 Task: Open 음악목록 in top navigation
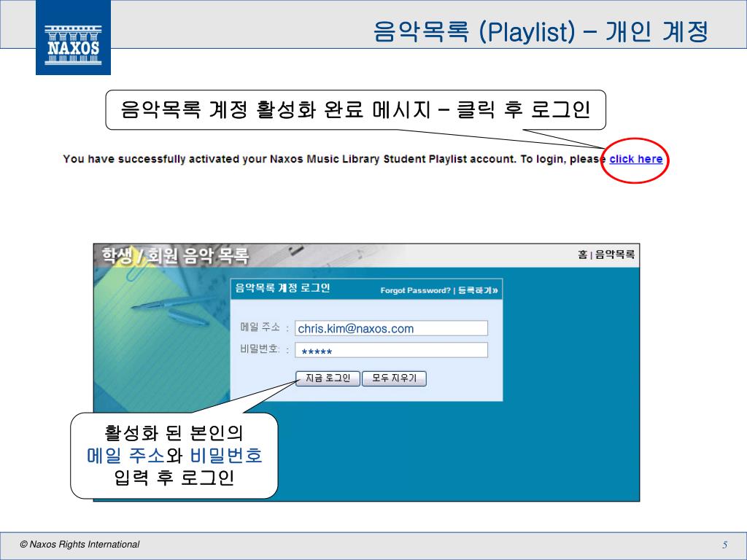coord(614,254)
